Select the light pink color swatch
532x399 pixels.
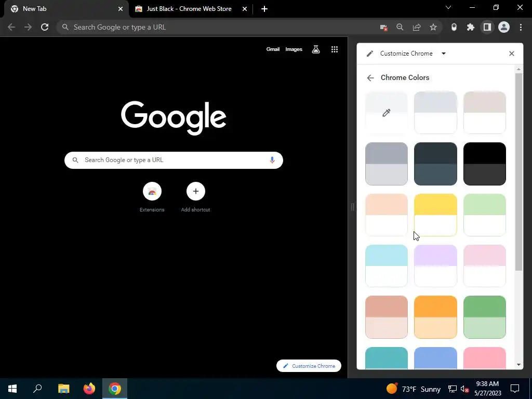coord(485,266)
